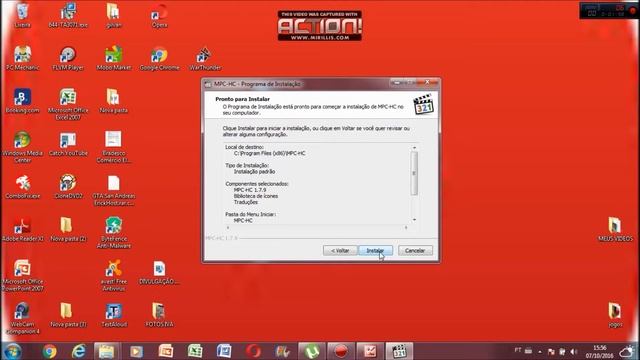The width and height of the screenshot is (640, 360).
Task: Open the 844-TA3071.exe desktop icon
Action: tap(68, 15)
